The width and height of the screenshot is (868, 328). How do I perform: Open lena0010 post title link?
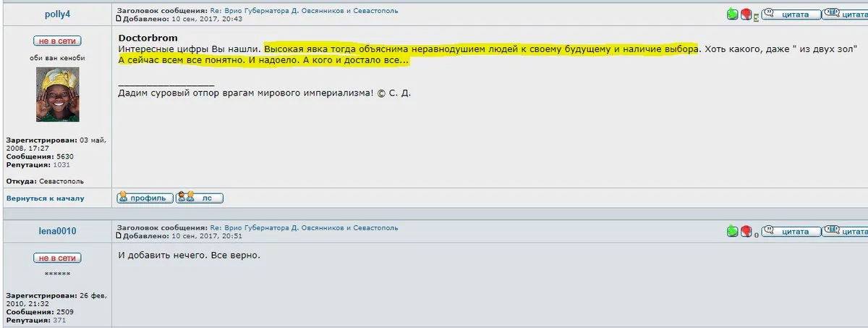coord(304,228)
